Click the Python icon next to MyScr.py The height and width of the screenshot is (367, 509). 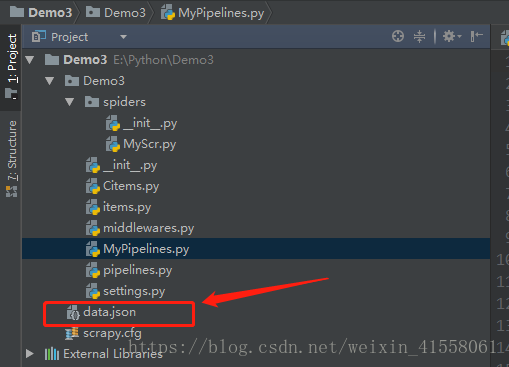113,144
